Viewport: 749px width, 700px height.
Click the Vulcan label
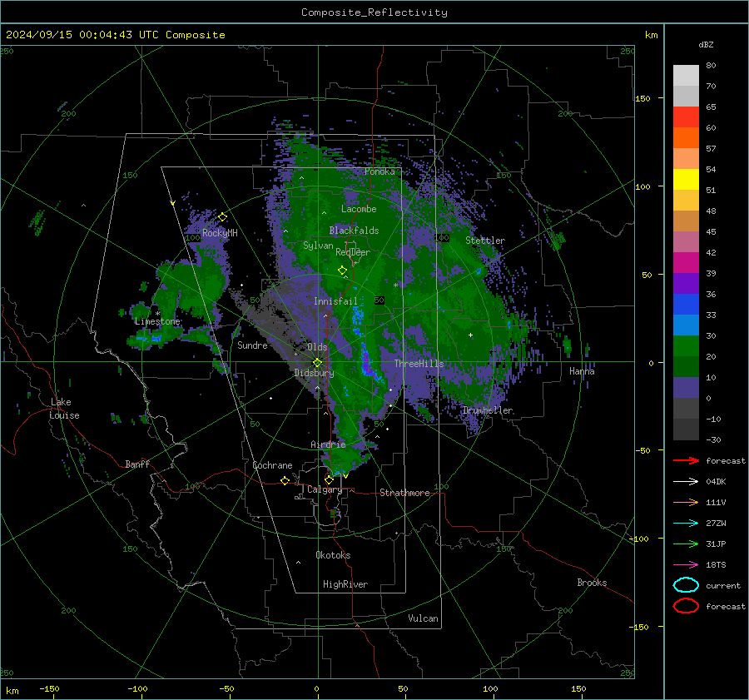coord(423,618)
